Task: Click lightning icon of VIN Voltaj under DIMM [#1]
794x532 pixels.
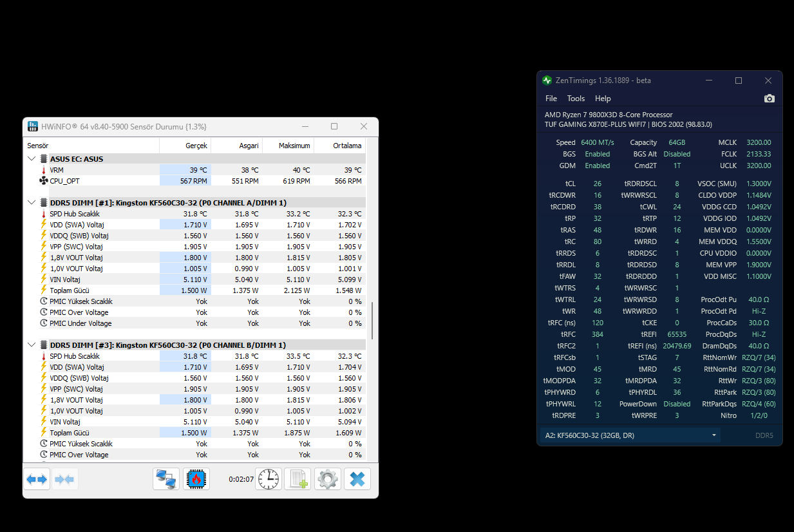Action: coord(44,280)
